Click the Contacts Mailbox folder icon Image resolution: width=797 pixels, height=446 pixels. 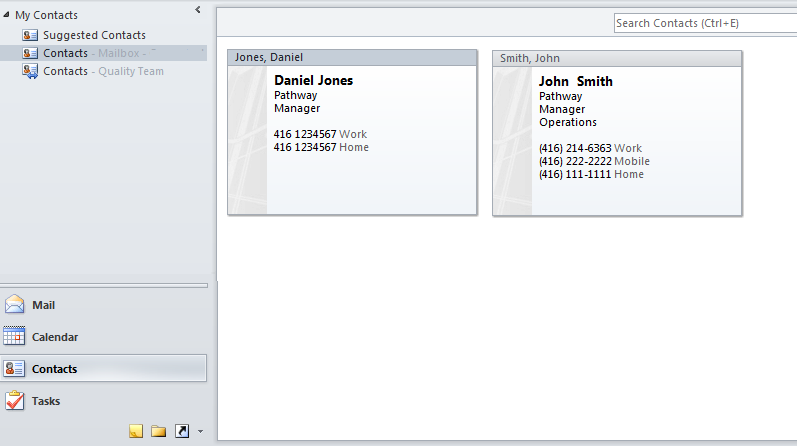coord(30,53)
